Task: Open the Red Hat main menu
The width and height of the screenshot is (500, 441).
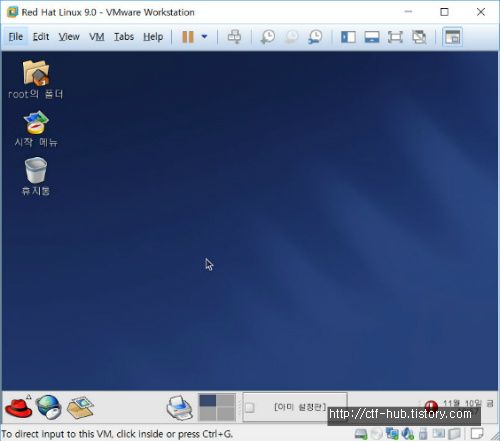Action: (x=18, y=407)
